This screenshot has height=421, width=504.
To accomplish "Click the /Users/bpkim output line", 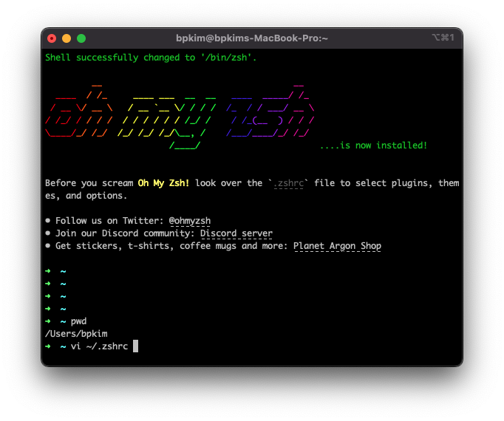I will coord(76,334).
